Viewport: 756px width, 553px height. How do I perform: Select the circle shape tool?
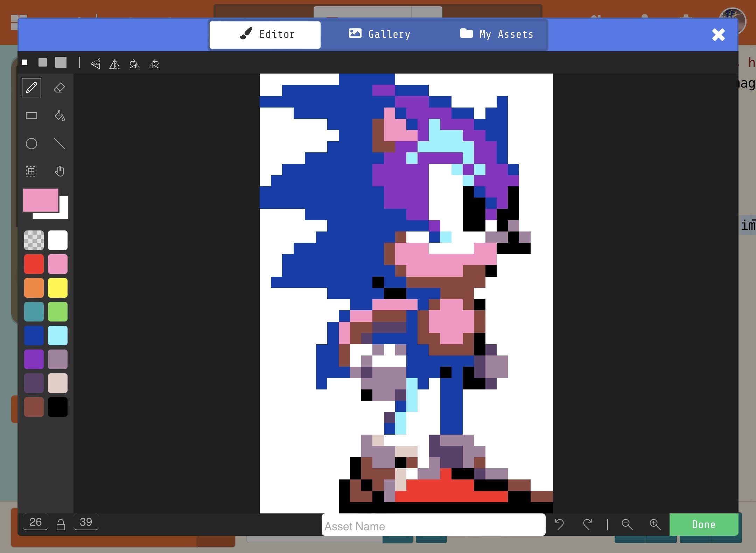click(x=31, y=144)
